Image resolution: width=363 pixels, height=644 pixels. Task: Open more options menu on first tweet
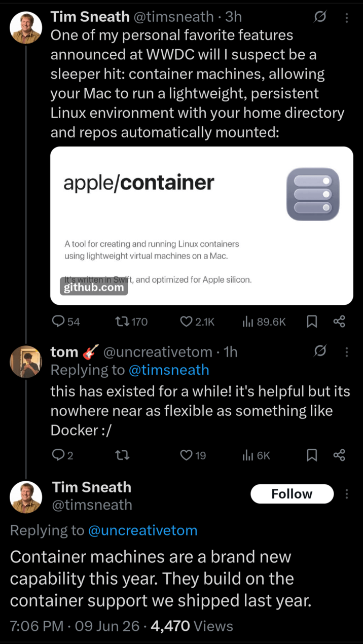coord(347,17)
